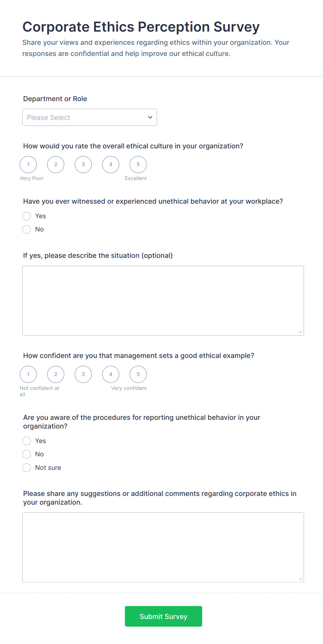This screenshot has width=323, height=644.
Task: Rate management confidence as 1
Action: click(28, 374)
